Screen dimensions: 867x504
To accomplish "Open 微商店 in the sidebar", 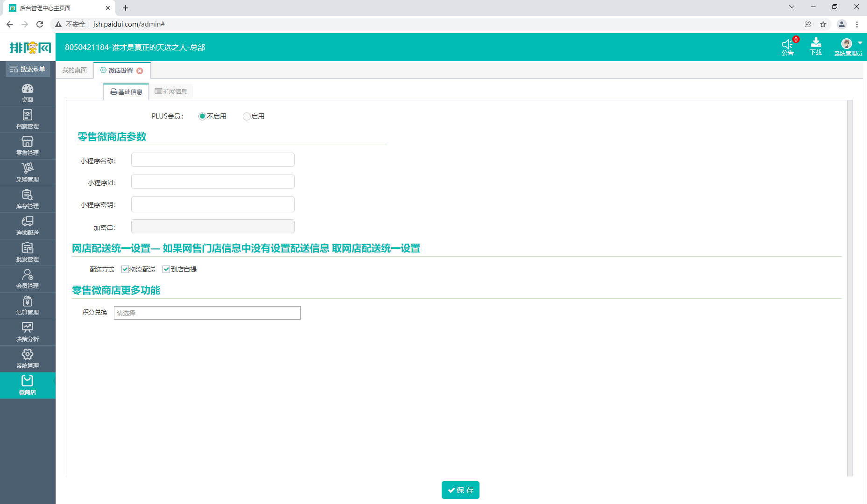I will pos(28,385).
